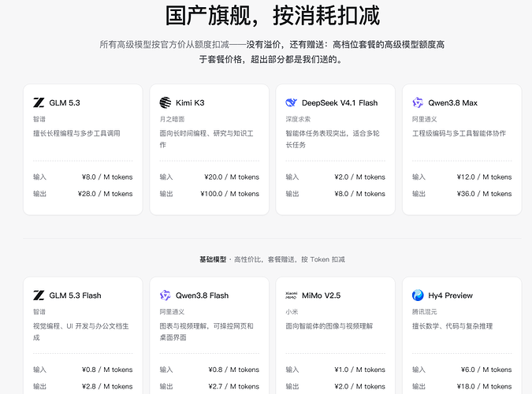532x394 pixels.
Task: Select the Kimi K3 card title
Action: (x=190, y=102)
